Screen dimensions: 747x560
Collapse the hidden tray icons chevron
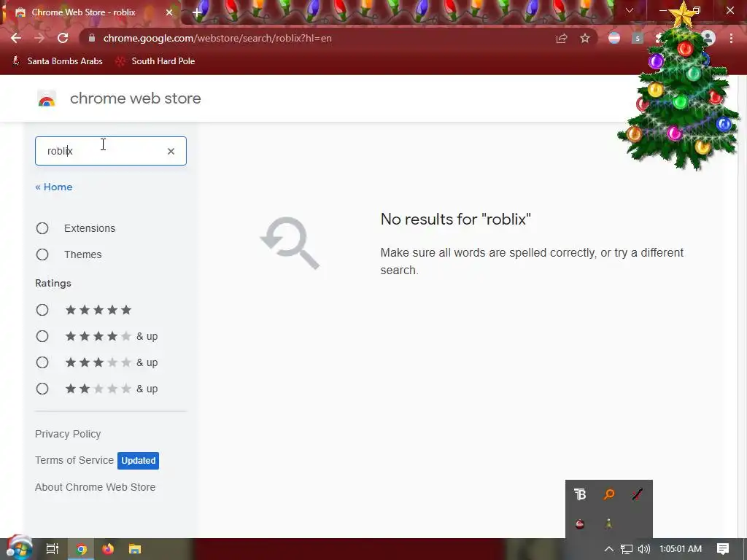coord(609,549)
